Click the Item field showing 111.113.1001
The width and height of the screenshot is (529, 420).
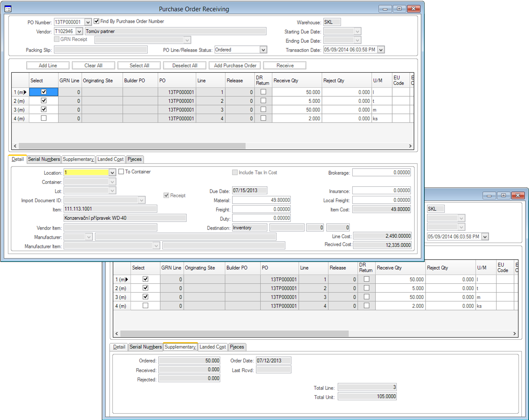click(110, 209)
